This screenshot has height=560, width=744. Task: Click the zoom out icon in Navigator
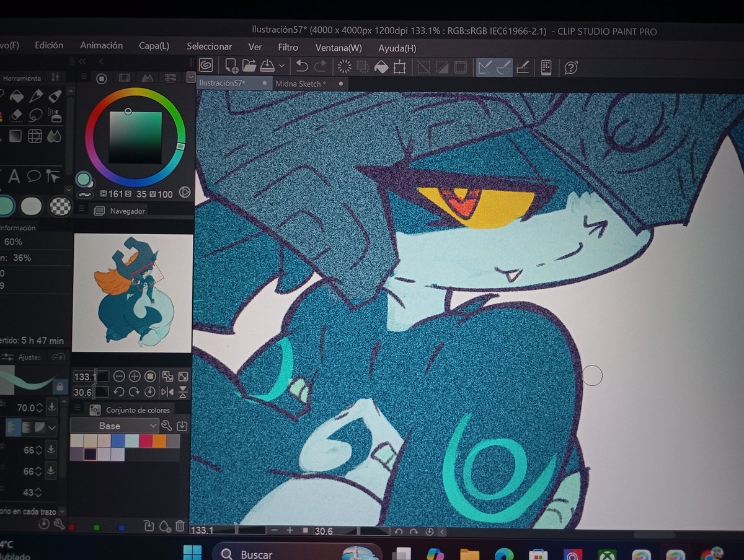coord(119,376)
